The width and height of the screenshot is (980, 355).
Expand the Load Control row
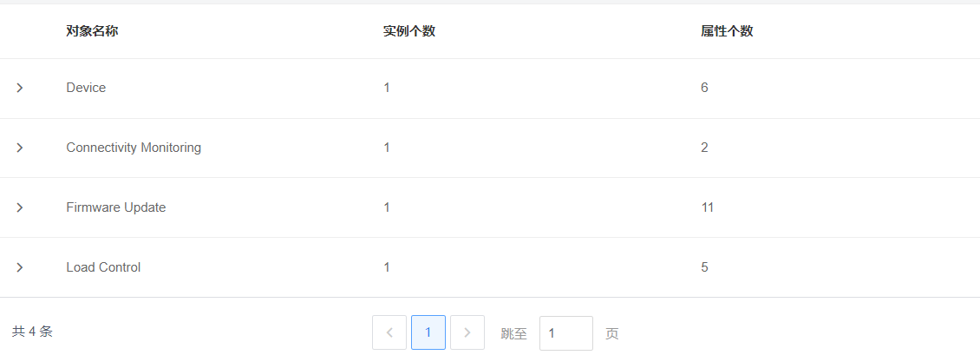19,267
